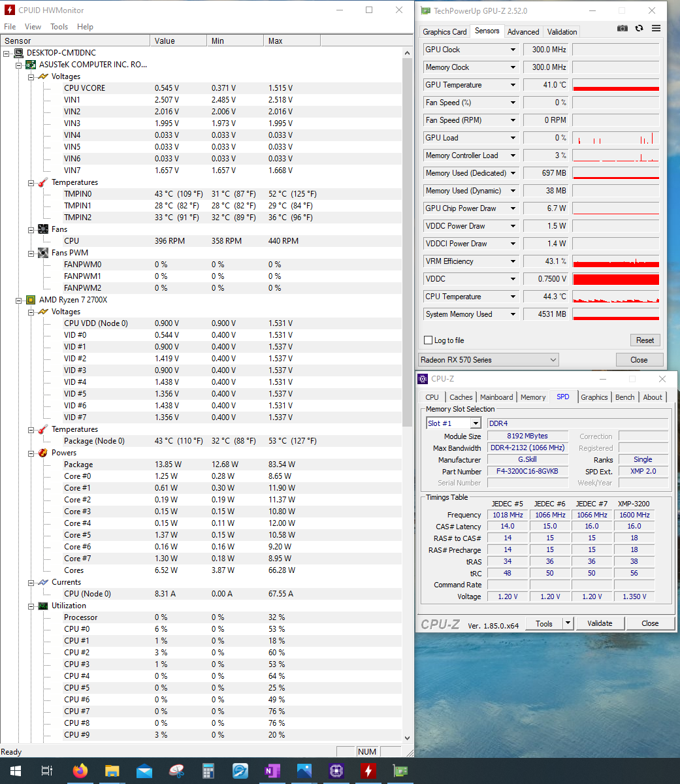This screenshot has width=680, height=784.
Task: Open the CPU-Z Tools dropdown arrow
Action: point(568,623)
